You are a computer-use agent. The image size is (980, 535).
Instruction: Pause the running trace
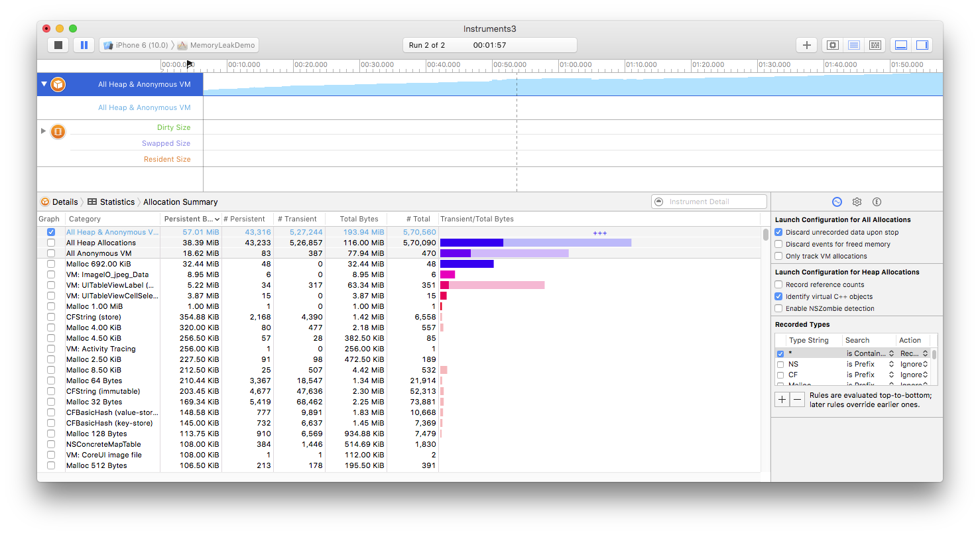[x=84, y=45]
